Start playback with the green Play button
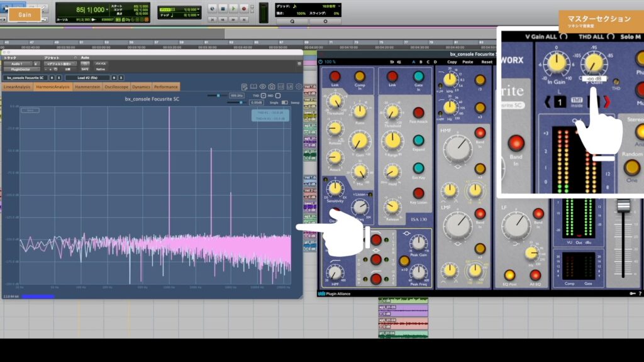 tap(233, 8)
